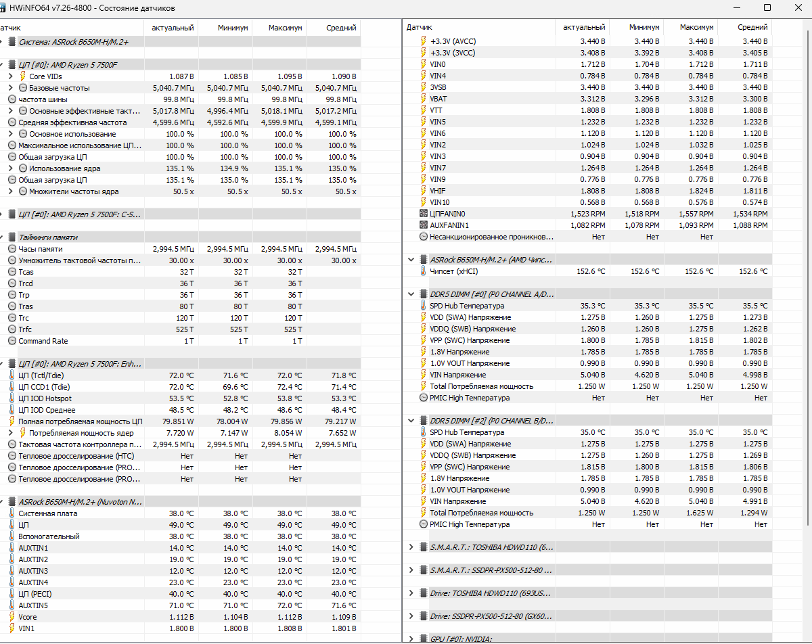Click the thermometer icon of AUXTIN5
Screen dimensions: 812x644
[x=12, y=605]
